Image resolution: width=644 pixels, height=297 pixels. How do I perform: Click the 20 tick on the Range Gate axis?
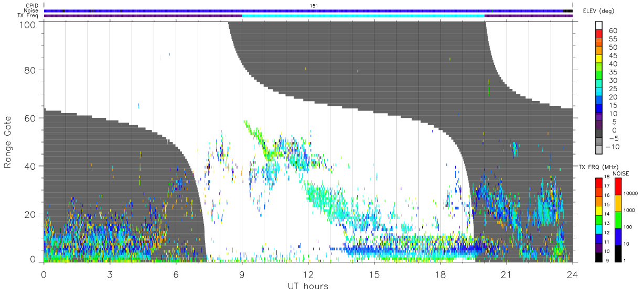coord(31,214)
